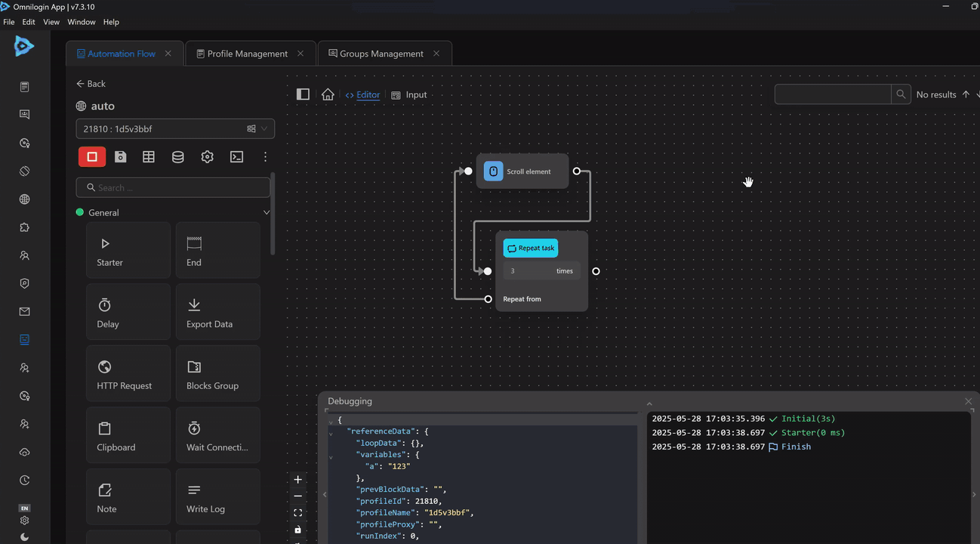Collapse the General blocks section
This screenshot has height=544, width=980.
click(x=266, y=212)
